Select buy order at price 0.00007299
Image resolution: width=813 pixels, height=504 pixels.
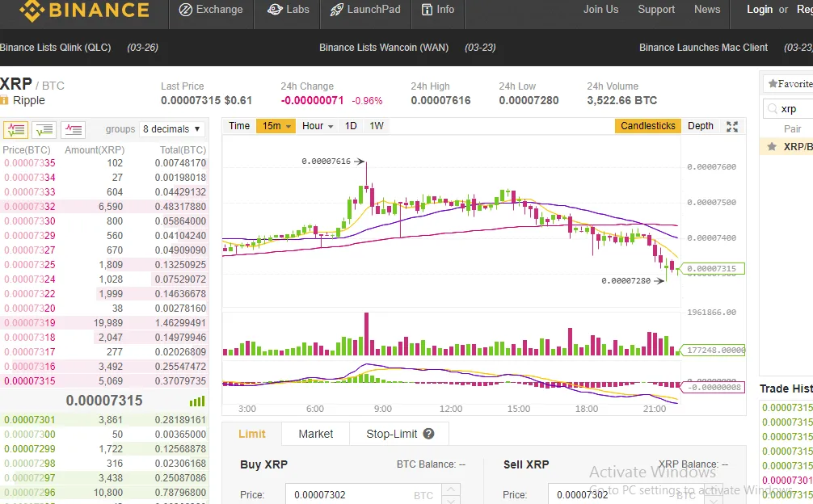104,448
